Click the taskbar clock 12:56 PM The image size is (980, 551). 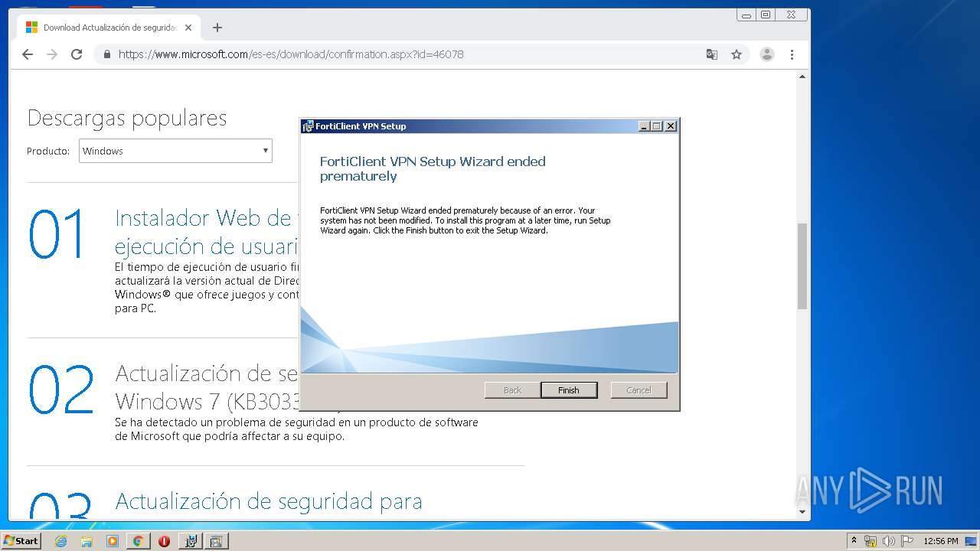(941, 541)
